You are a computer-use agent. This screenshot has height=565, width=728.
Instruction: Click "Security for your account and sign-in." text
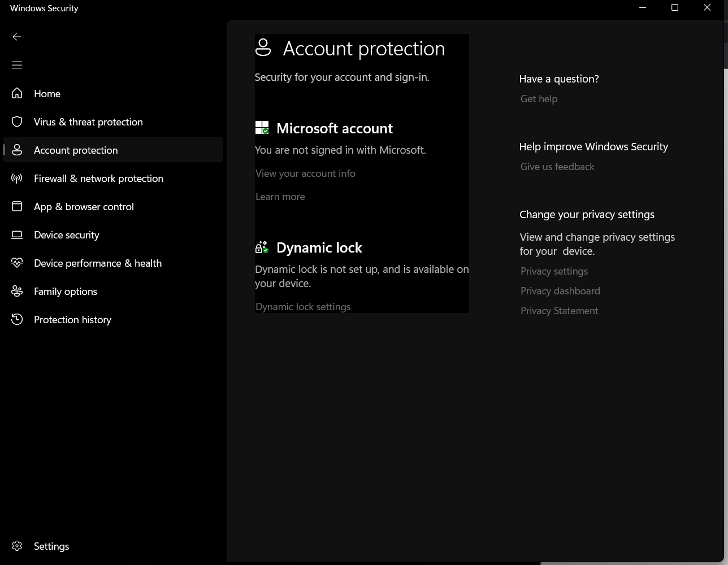(x=342, y=77)
